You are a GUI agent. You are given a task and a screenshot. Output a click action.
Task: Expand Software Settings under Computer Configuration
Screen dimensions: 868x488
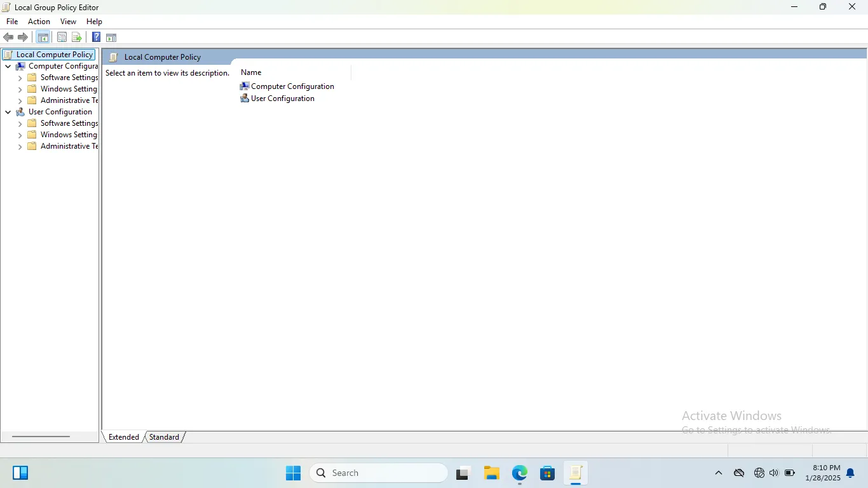[20, 78]
